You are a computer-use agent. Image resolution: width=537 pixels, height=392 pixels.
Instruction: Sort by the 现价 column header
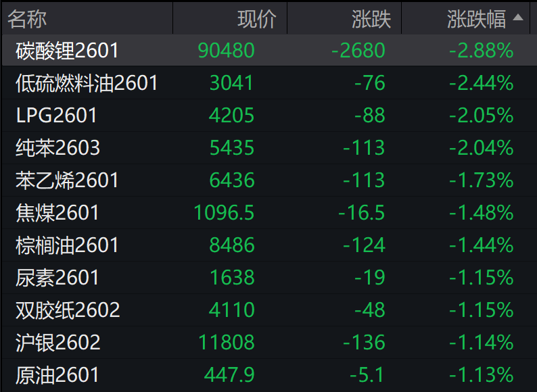pyautogui.click(x=257, y=19)
